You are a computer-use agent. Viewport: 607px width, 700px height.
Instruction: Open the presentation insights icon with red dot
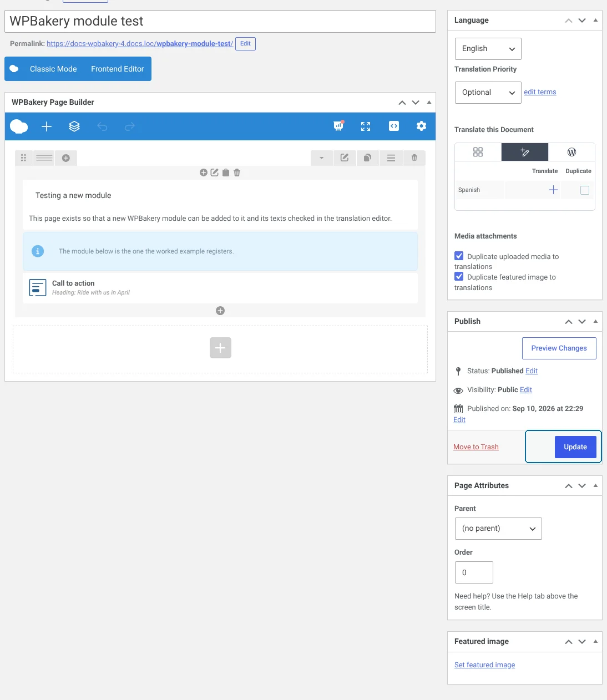click(x=338, y=126)
